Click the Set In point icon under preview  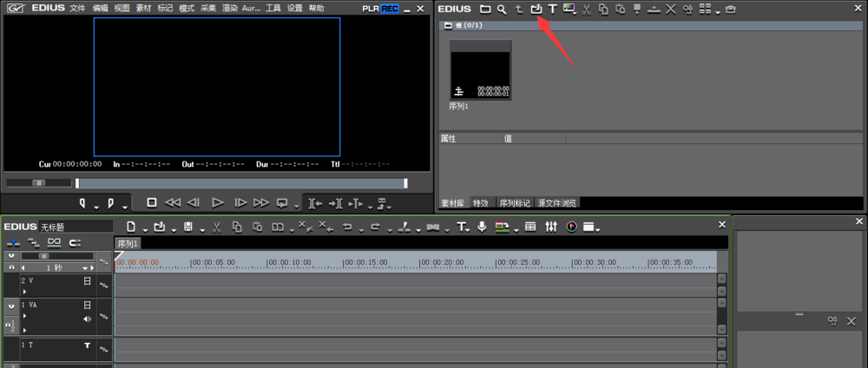(83, 203)
